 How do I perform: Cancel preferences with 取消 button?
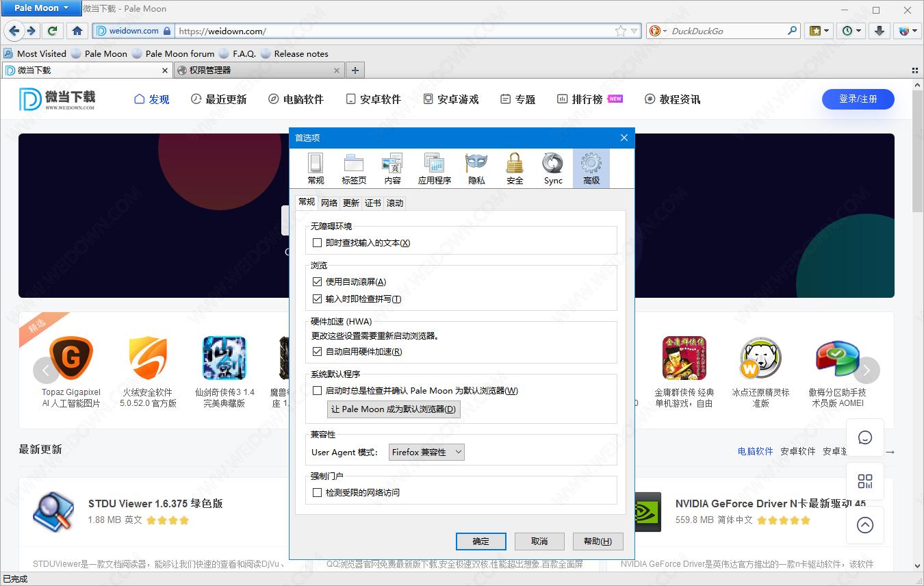[x=539, y=542]
